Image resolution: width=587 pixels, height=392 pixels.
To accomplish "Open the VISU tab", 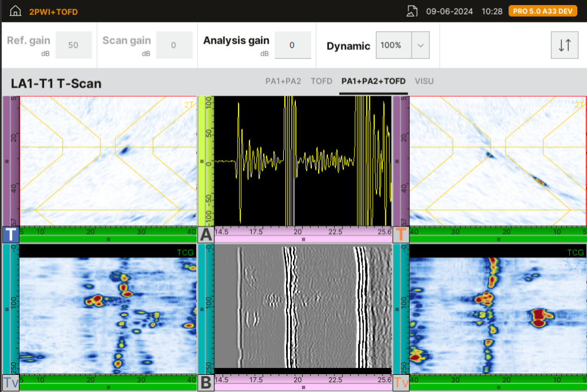I will (424, 81).
